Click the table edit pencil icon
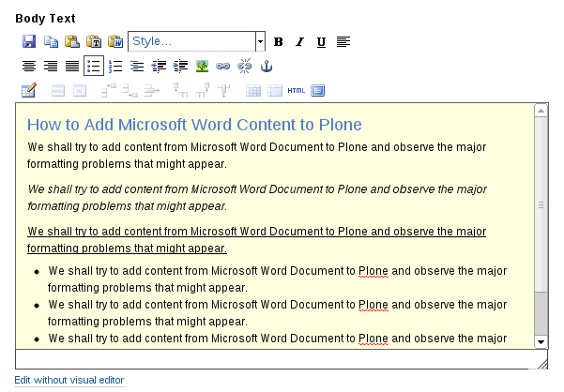This screenshot has width=564, height=392. [x=29, y=90]
